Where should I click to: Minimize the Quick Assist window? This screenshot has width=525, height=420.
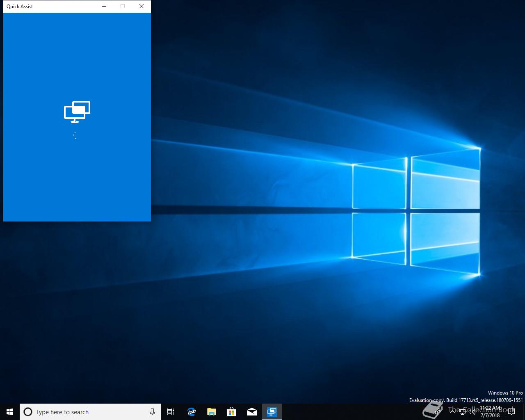tap(104, 6)
